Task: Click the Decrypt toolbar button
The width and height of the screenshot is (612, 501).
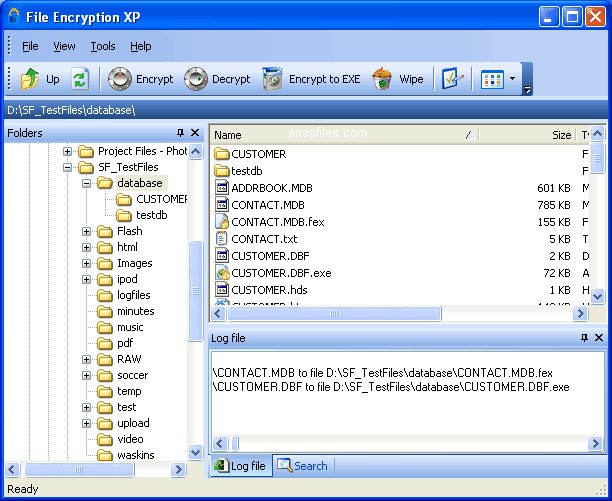Action: point(217,79)
